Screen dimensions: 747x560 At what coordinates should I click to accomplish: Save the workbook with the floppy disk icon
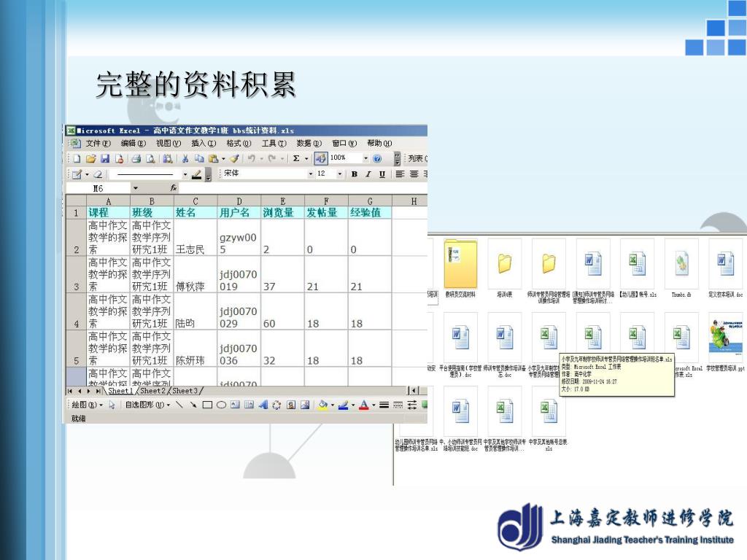click(105, 158)
